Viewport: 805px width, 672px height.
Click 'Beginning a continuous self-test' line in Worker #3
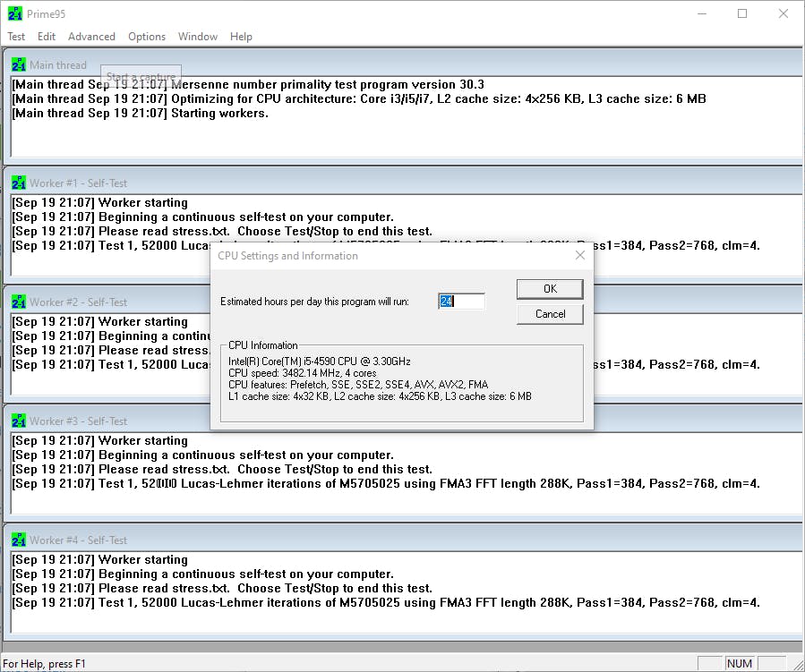[202, 455]
